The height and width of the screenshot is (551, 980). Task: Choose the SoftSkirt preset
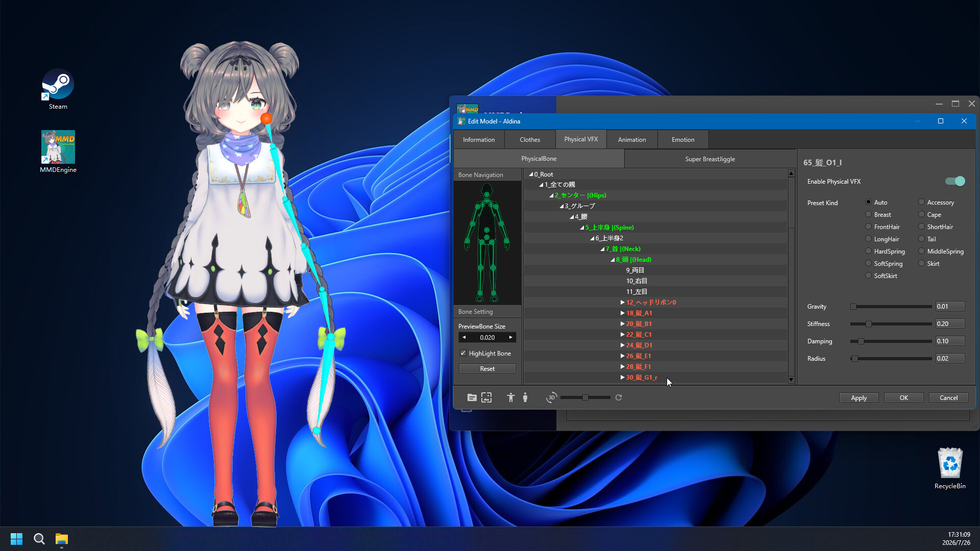(x=868, y=275)
